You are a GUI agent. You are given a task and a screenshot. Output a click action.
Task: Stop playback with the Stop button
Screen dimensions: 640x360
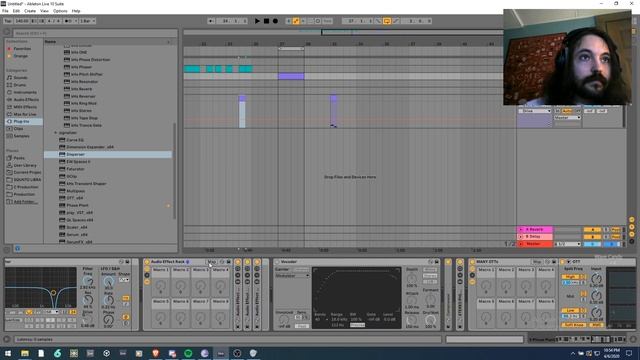pyautogui.click(x=266, y=21)
